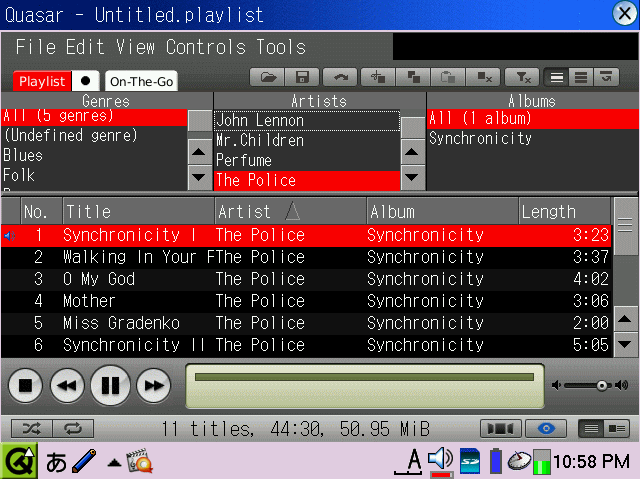Select The Police in Artists list
This screenshot has height=479, width=640.
pyautogui.click(x=307, y=180)
